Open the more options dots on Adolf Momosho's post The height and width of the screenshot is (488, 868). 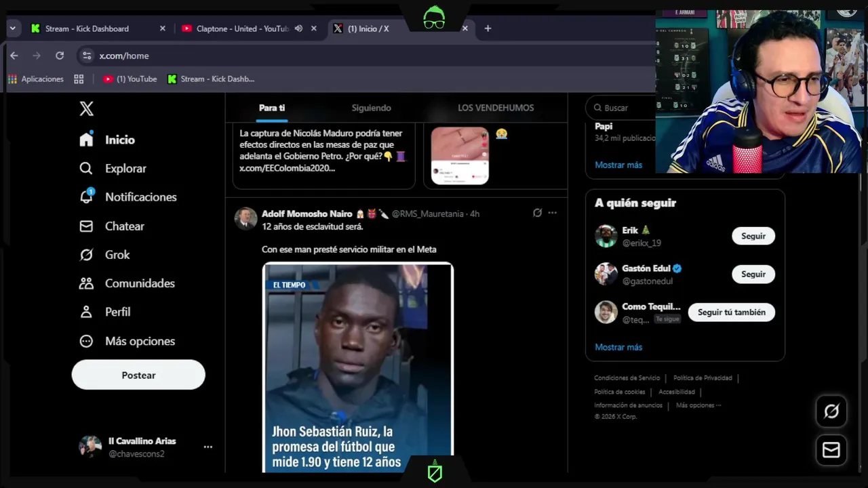[x=552, y=213]
